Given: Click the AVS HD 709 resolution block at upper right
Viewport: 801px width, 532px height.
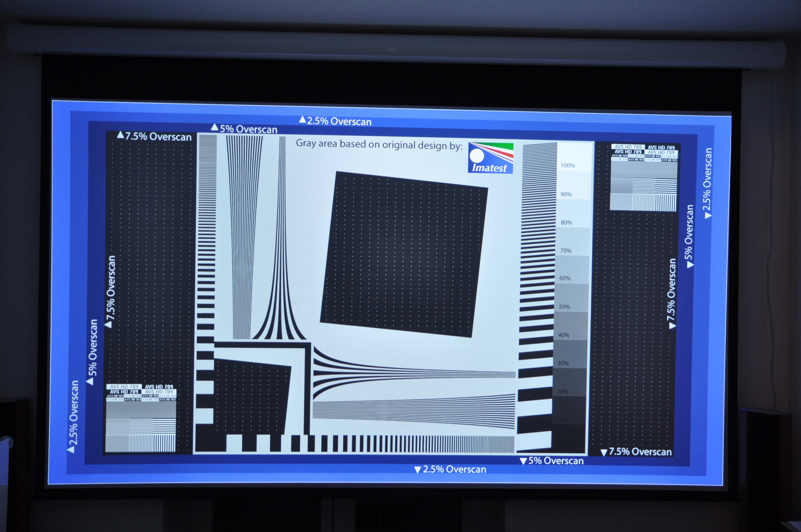Looking at the screenshot, I should coord(644,177).
